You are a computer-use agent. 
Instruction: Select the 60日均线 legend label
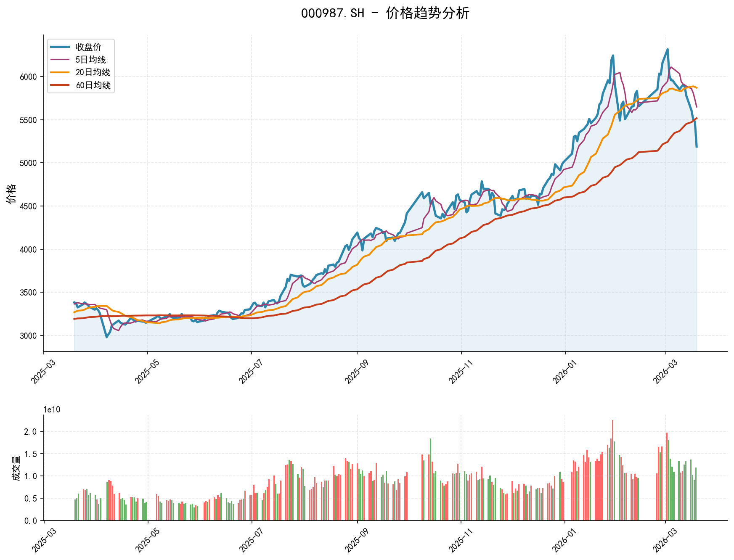click(x=93, y=86)
